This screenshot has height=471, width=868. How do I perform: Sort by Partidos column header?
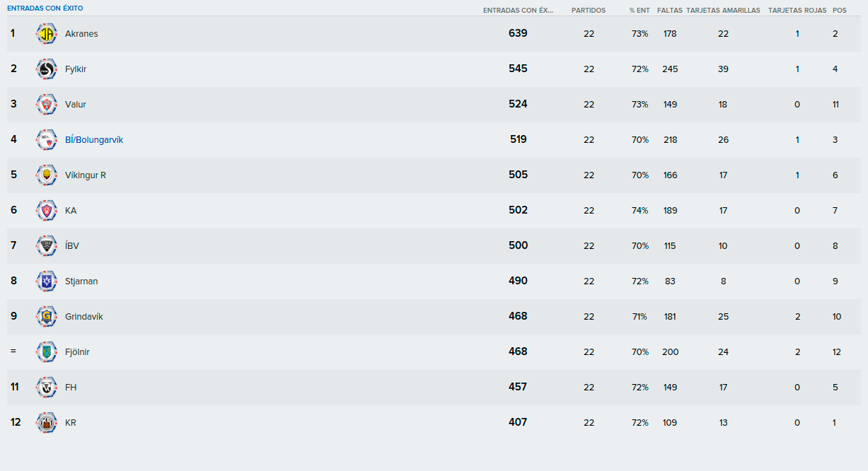[589, 11]
